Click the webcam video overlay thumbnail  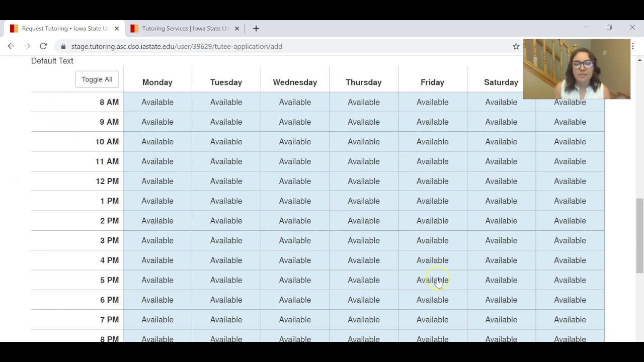coord(577,69)
